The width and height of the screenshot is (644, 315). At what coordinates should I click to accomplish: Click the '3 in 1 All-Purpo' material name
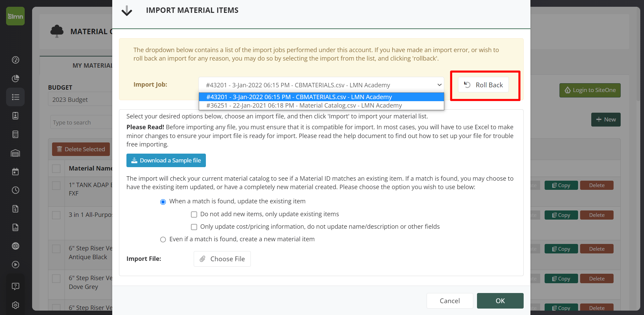[90, 215]
